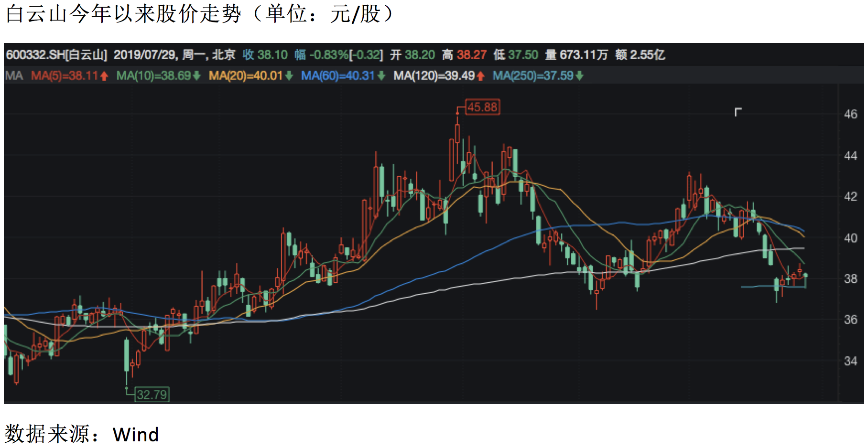Select the MA(20)=40.01 indicator
Image resolution: width=868 pixels, height=448 pixels.
[x=246, y=75]
